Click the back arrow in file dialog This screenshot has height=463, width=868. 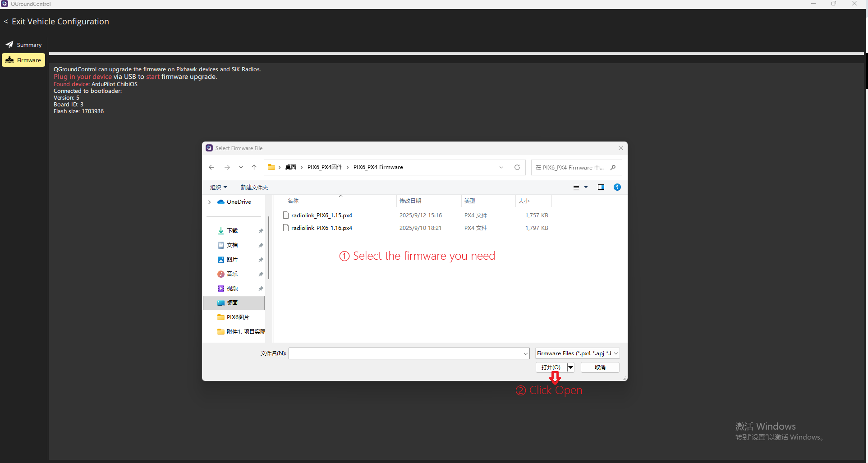click(x=211, y=167)
